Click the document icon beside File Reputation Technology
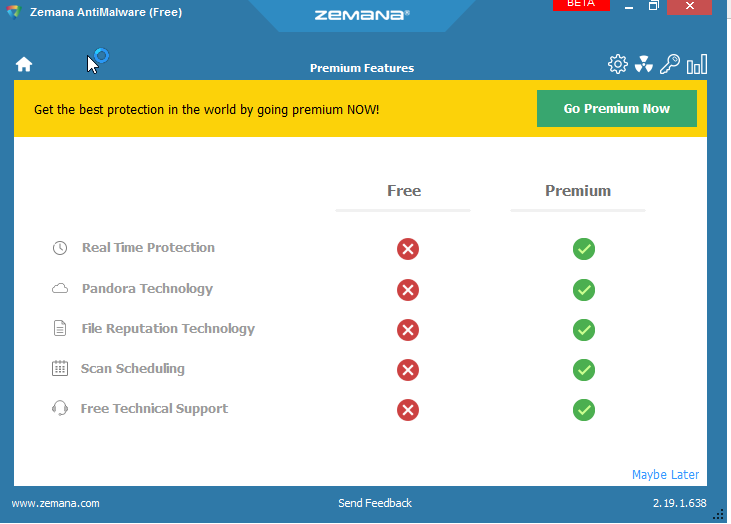 [x=60, y=328]
